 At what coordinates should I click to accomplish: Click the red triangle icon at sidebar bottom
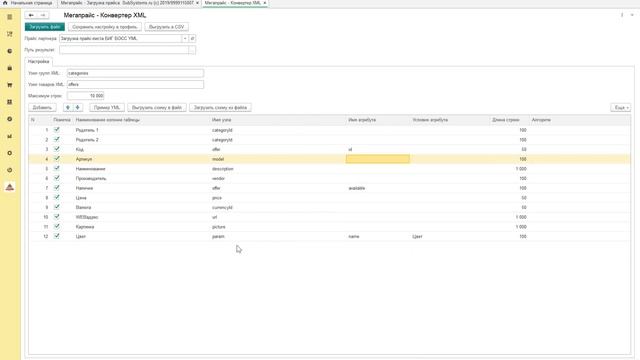[x=10, y=187]
